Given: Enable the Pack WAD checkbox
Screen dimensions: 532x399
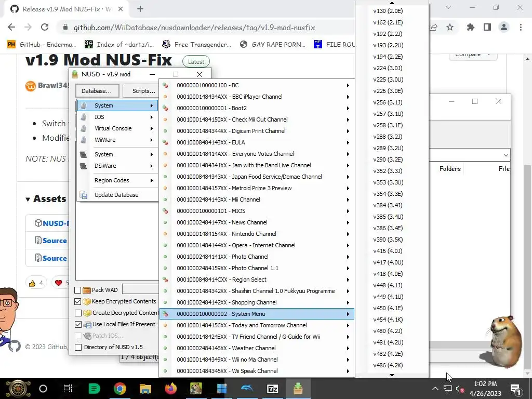Looking at the screenshot, I should 78,290.
